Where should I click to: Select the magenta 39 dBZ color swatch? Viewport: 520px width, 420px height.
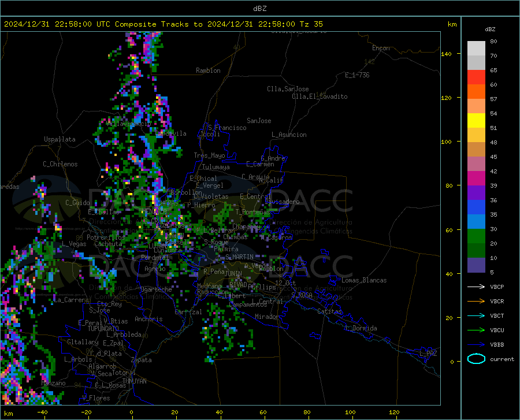pyautogui.click(x=476, y=179)
